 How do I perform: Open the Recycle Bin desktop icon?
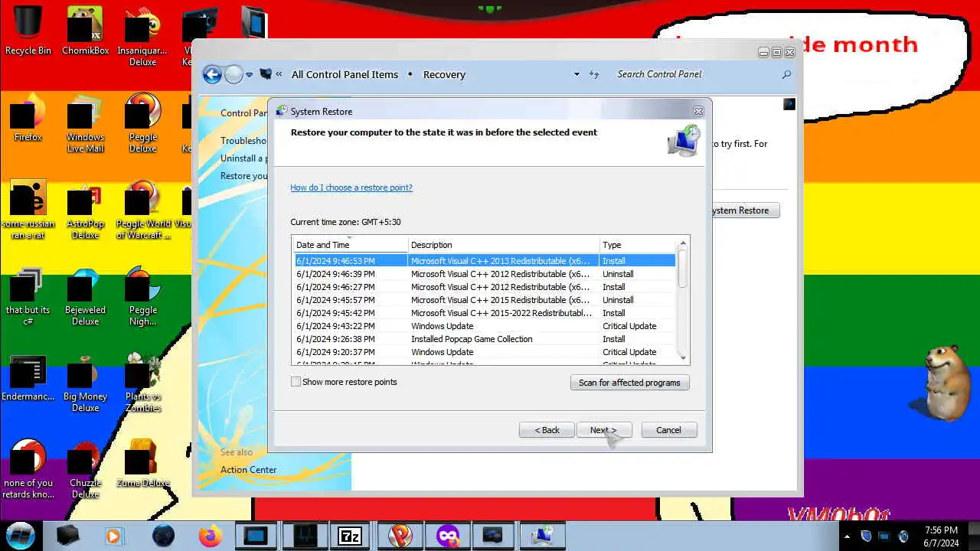point(28,31)
